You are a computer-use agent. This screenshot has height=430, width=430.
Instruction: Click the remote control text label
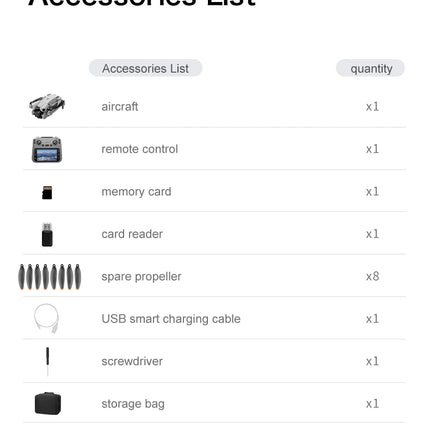[140, 149]
